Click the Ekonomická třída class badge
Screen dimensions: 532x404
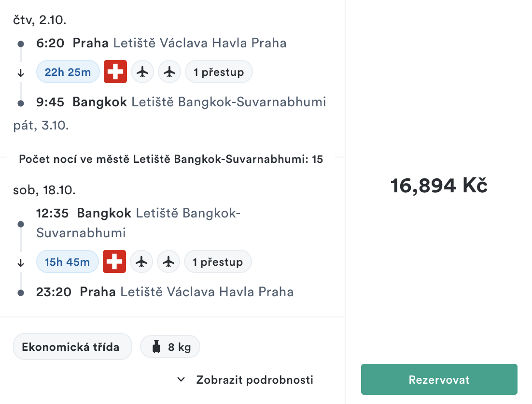point(72,346)
